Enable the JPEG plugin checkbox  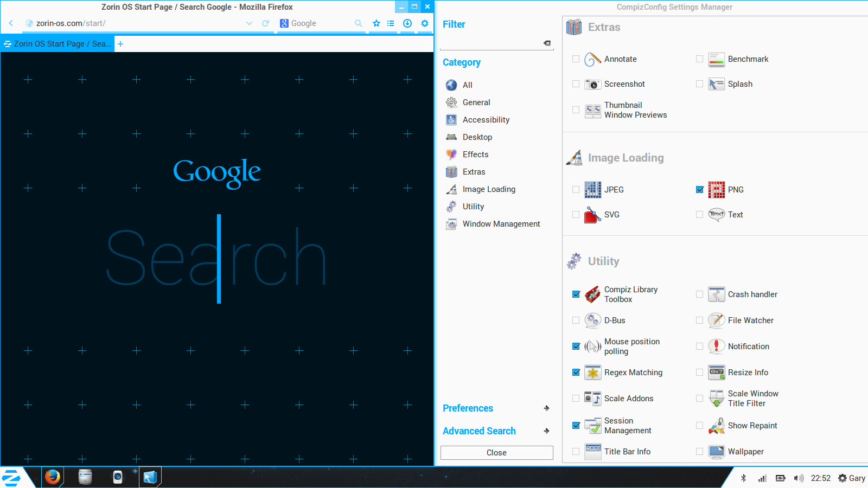click(576, 190)
